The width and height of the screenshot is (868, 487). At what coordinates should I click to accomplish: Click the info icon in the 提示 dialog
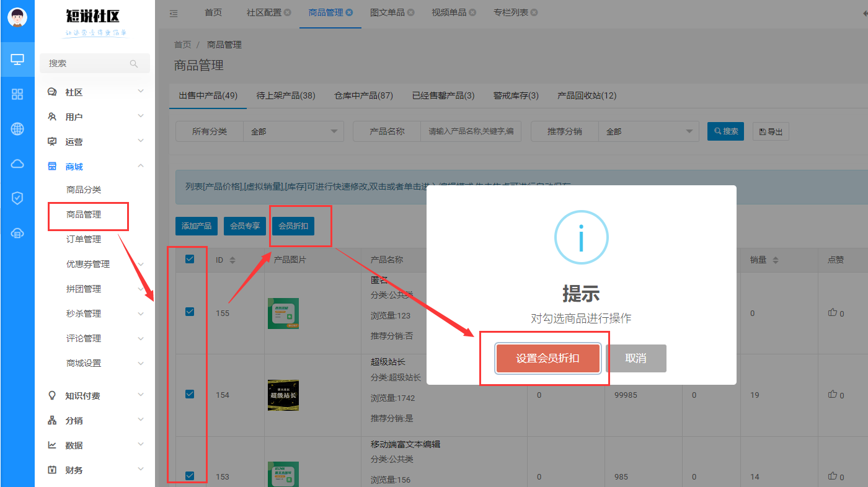581,238
